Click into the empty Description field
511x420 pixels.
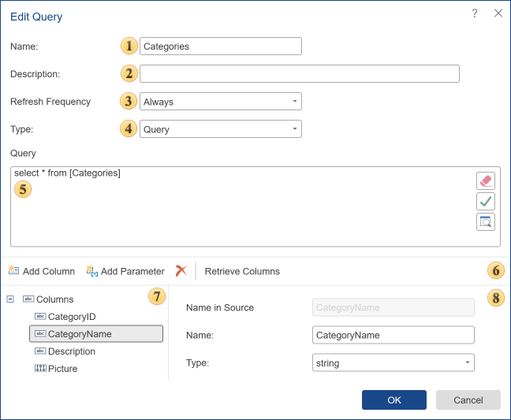(x=299, y=74)
